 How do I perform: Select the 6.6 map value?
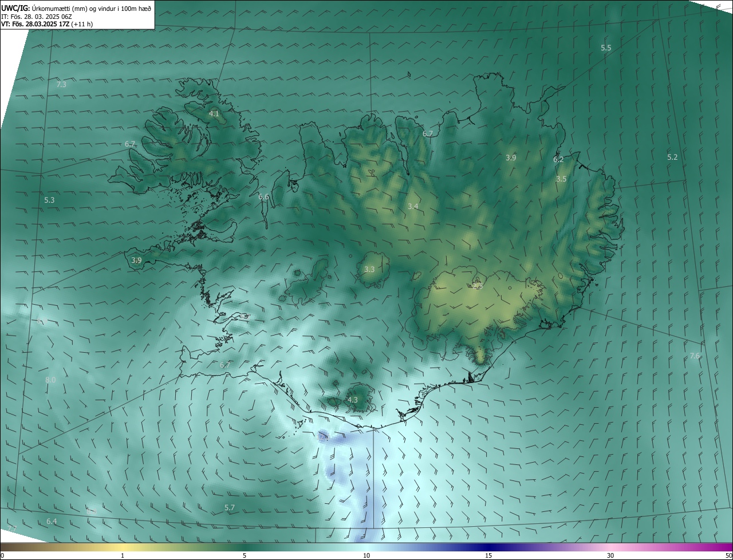pyautogui.click(x=263, y=197)
